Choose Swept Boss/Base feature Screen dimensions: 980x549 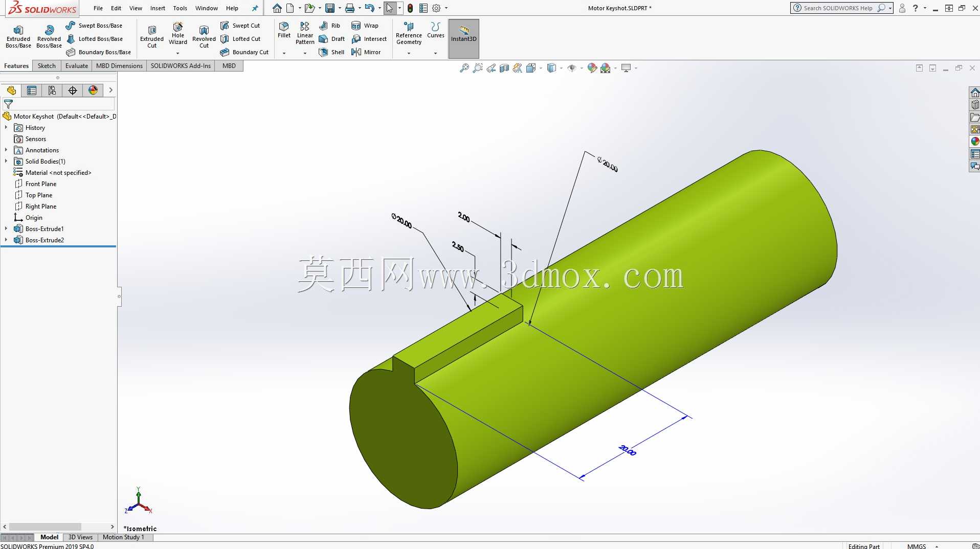[x=94, y=26]
